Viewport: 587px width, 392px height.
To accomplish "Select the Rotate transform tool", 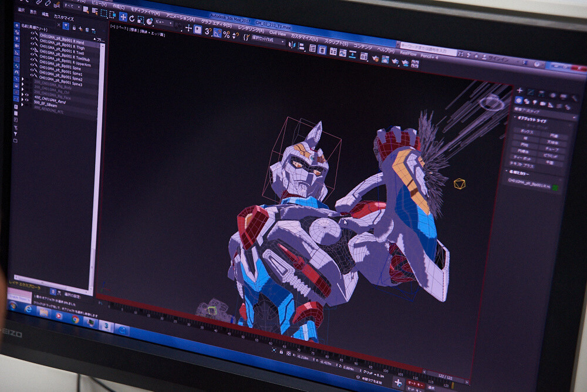I will pyautogui.click(x=132, y=18).
